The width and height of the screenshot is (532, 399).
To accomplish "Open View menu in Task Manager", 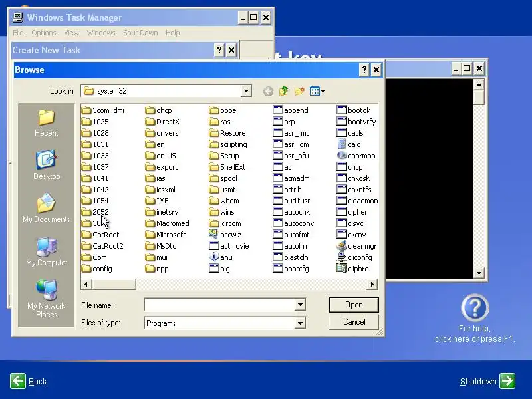I will pos(71,33).
